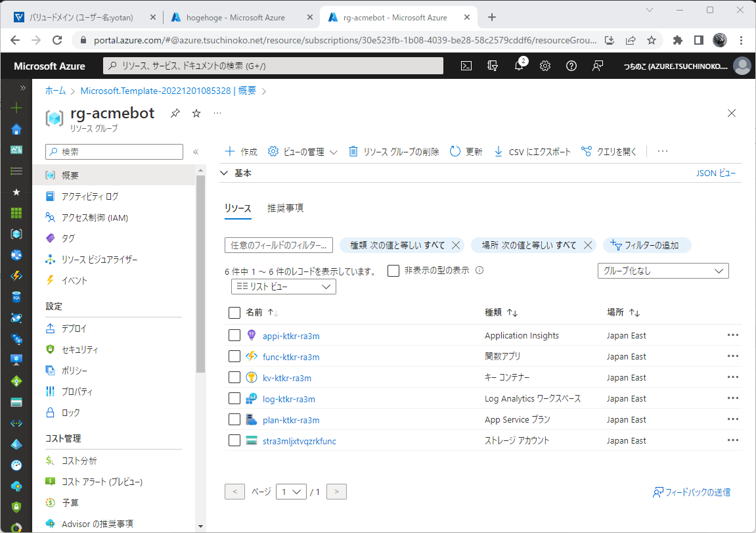Viewport: 756px width, 533px height.
Task: Check the log-ktkr-ra3m row checkbox
Action: [234, 398]
